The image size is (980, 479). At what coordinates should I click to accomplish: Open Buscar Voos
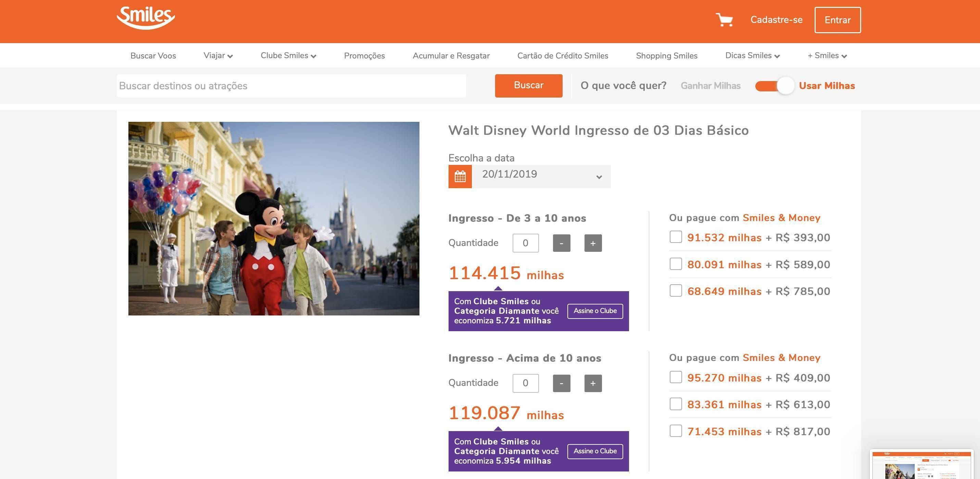153,55
